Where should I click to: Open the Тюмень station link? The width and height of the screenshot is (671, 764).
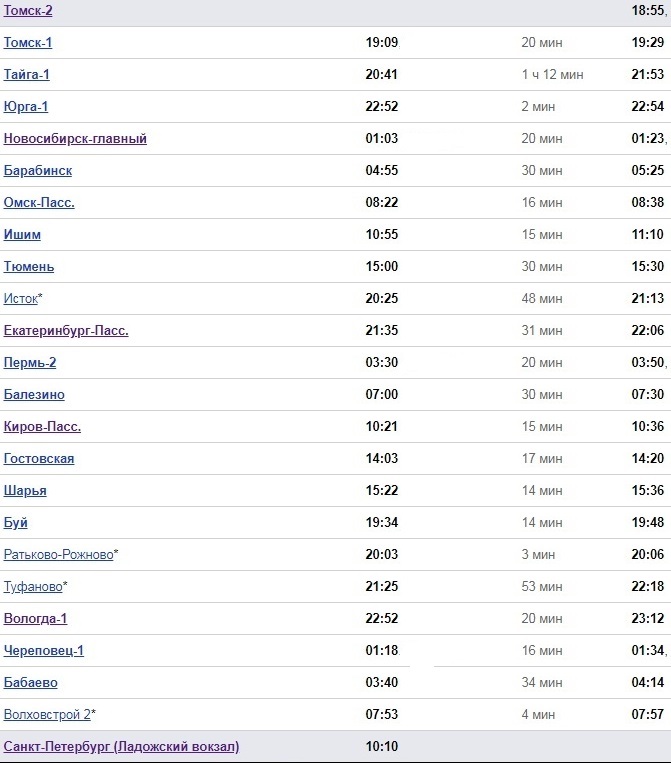[29, 267]
